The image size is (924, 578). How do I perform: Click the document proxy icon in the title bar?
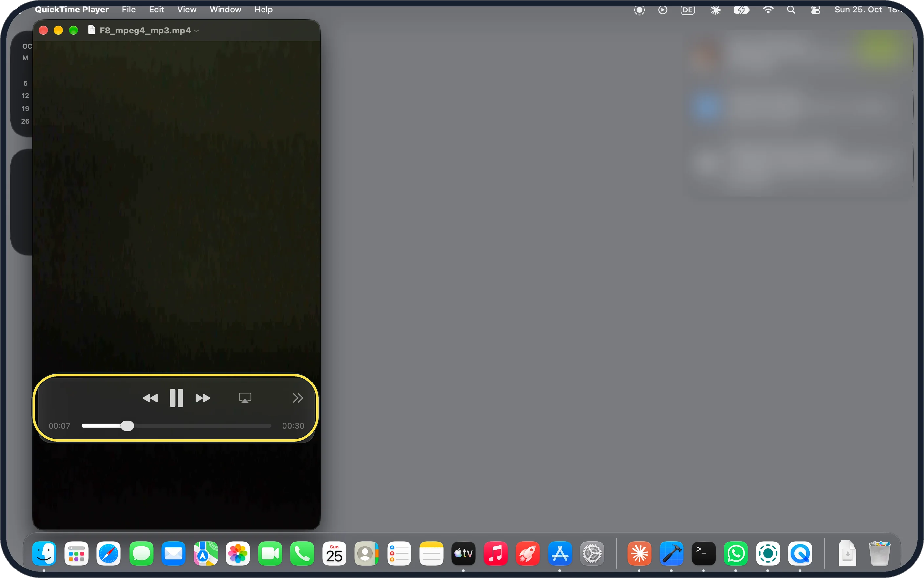[x=92, y=30]
